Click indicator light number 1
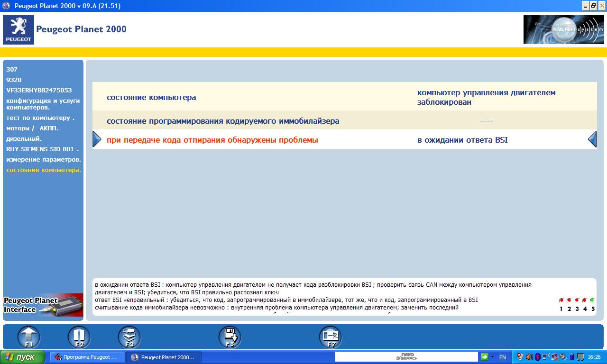The height and width of the screenshot is (364, 607). 561,300
